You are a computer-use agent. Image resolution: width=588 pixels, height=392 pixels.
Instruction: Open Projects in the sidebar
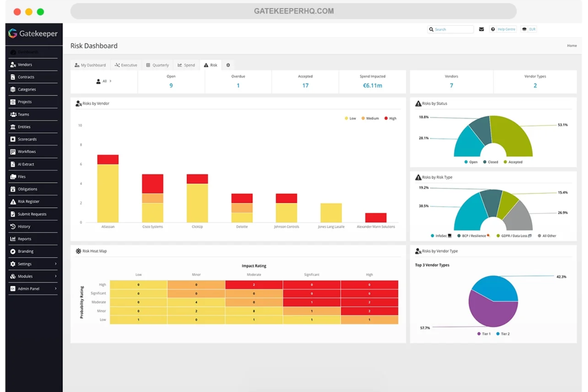pyautogui.click(x=25, y=102)
